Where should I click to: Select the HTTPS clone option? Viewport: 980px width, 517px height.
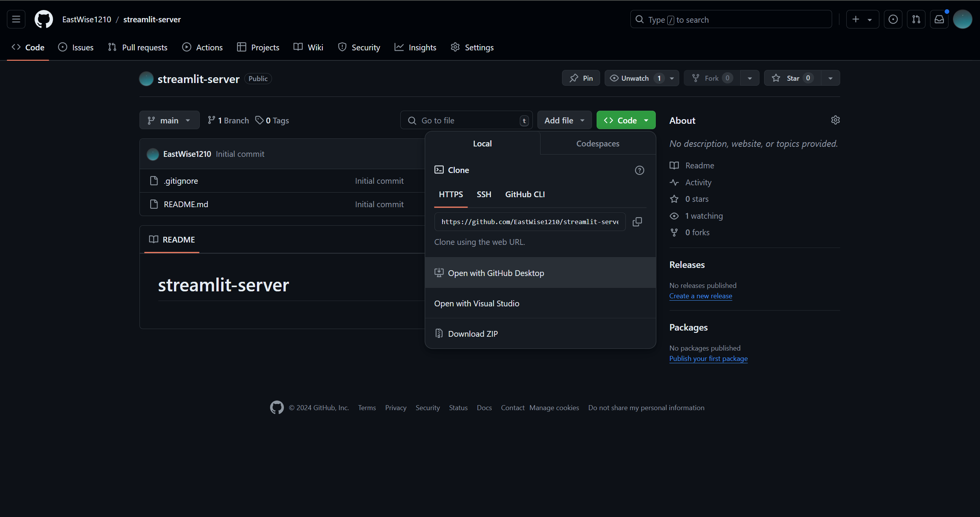[451, 194]
